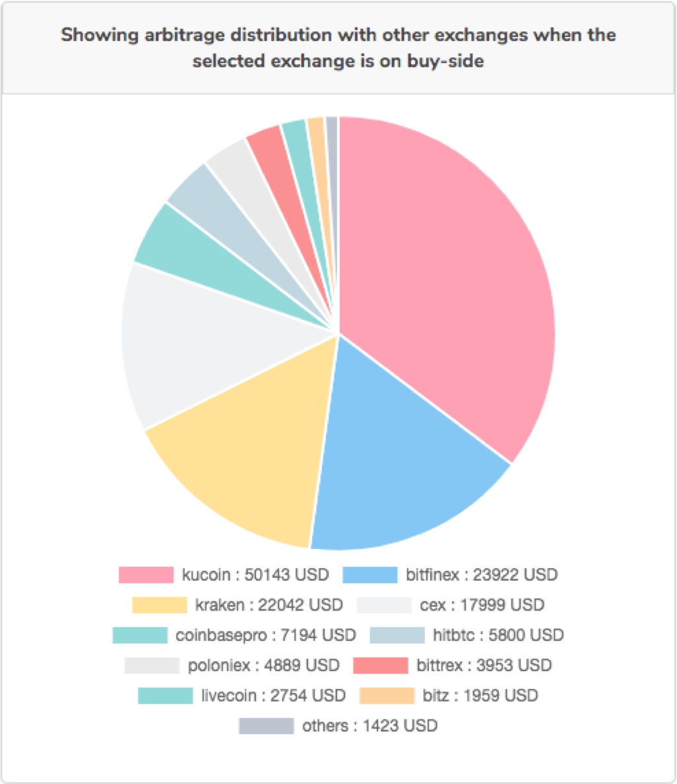Image resolution: width=677 pixels, height=784 pixels.
Task: Click the cex legend color box
Action: coord(384,605)
